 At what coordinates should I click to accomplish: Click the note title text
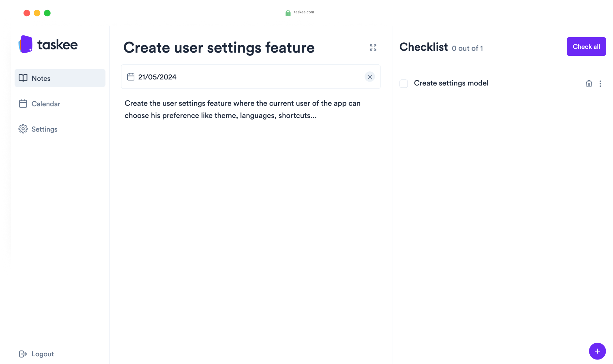click(x=219, y=48)
